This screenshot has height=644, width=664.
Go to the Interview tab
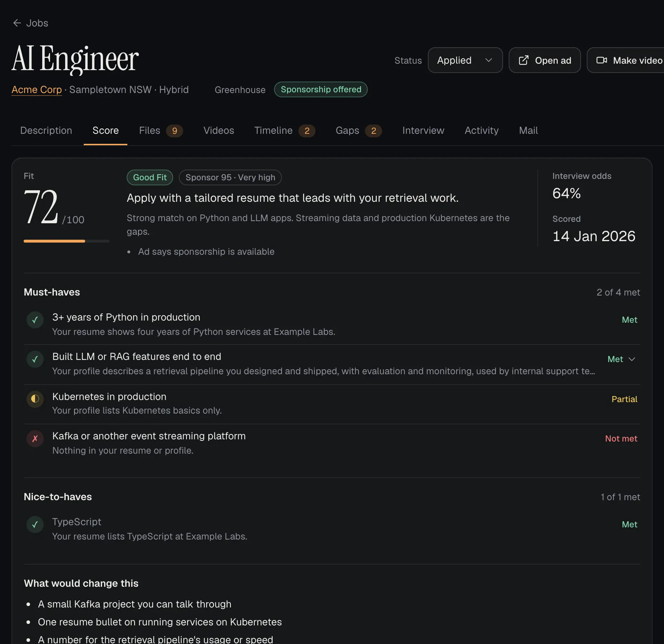423,131
